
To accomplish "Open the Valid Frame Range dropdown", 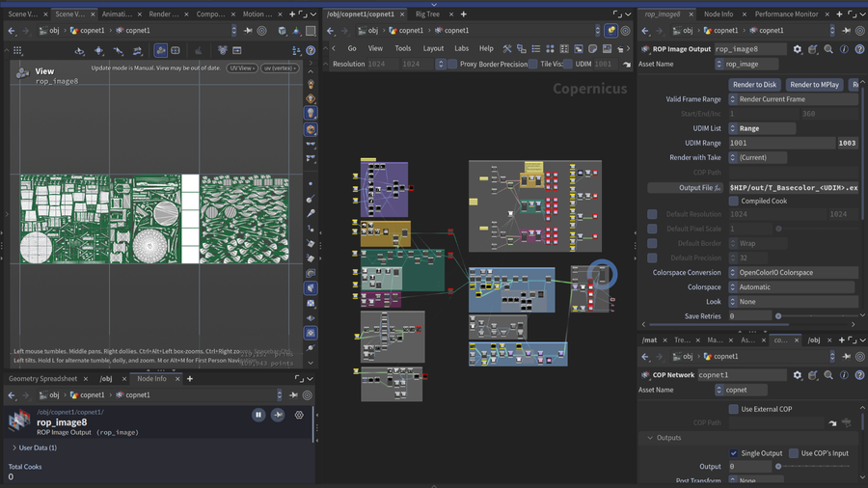I will click(x=793, y=99).
